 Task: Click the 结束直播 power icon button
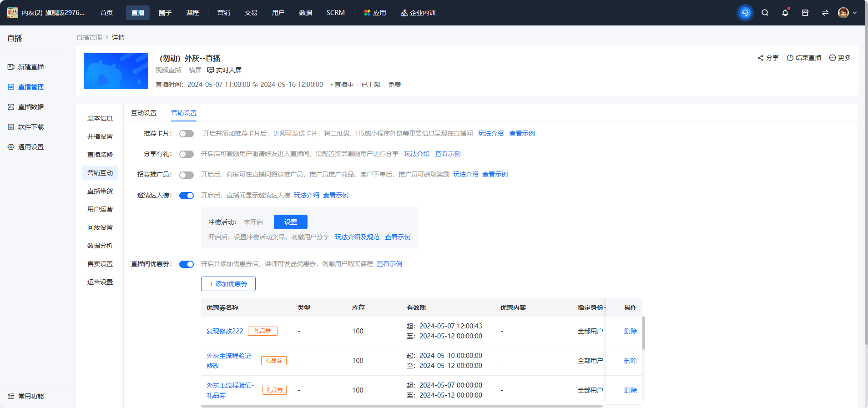click(x=804, y=58)
